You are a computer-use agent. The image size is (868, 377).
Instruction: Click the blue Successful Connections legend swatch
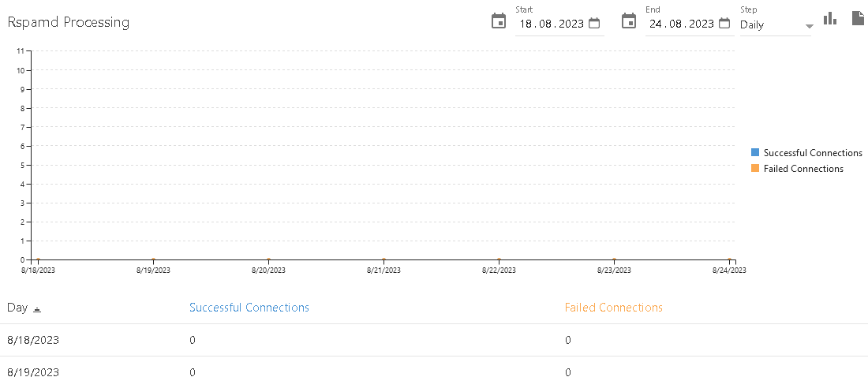[755, 153]
